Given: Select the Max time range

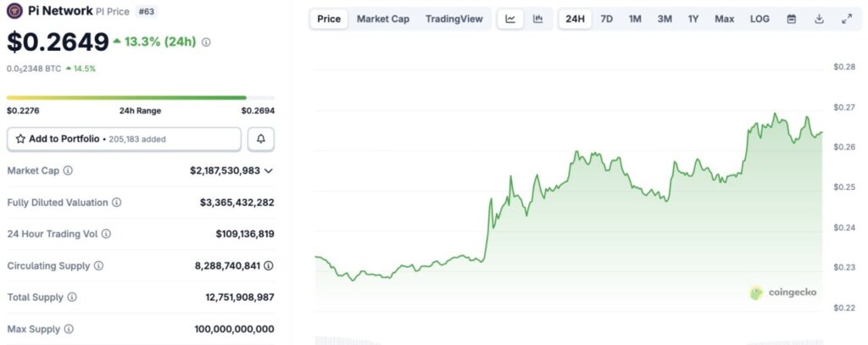Looking at the screenshot, I should 724,19.
